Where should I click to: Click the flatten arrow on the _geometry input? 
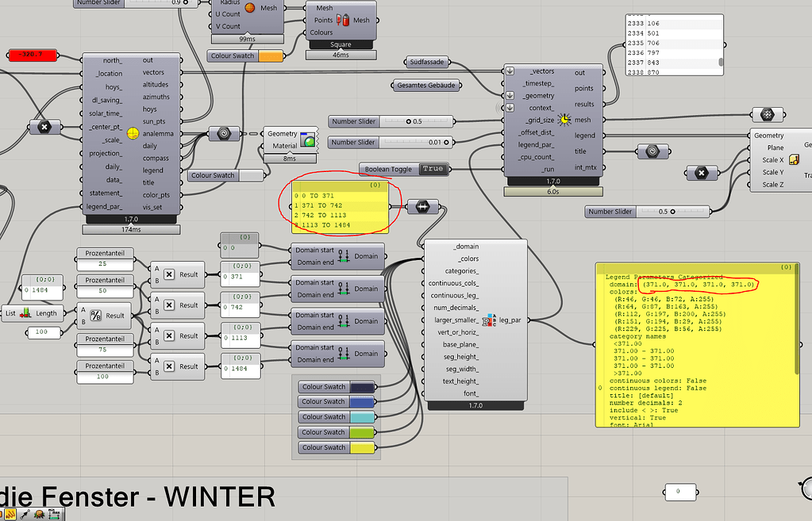pos(509,96)
